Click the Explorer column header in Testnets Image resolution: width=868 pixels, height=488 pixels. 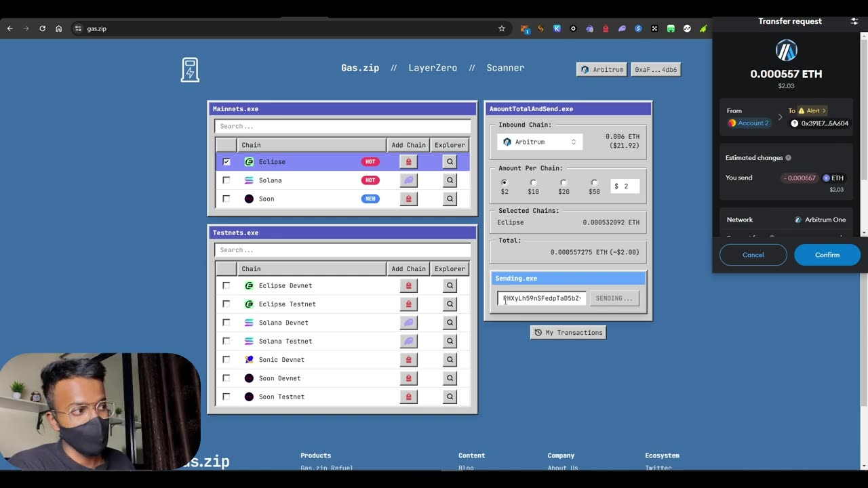point(450,269)
